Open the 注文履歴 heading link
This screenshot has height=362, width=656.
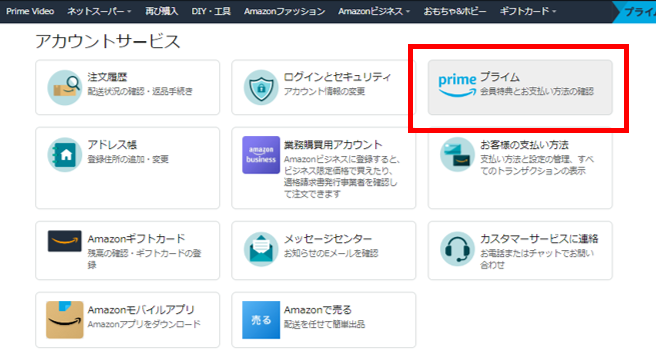point(107,77)
